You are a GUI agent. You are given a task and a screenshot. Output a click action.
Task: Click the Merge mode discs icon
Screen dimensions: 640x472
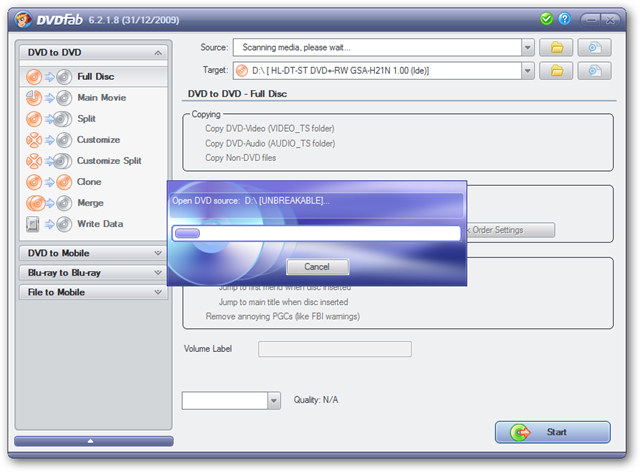coord(49,203)
